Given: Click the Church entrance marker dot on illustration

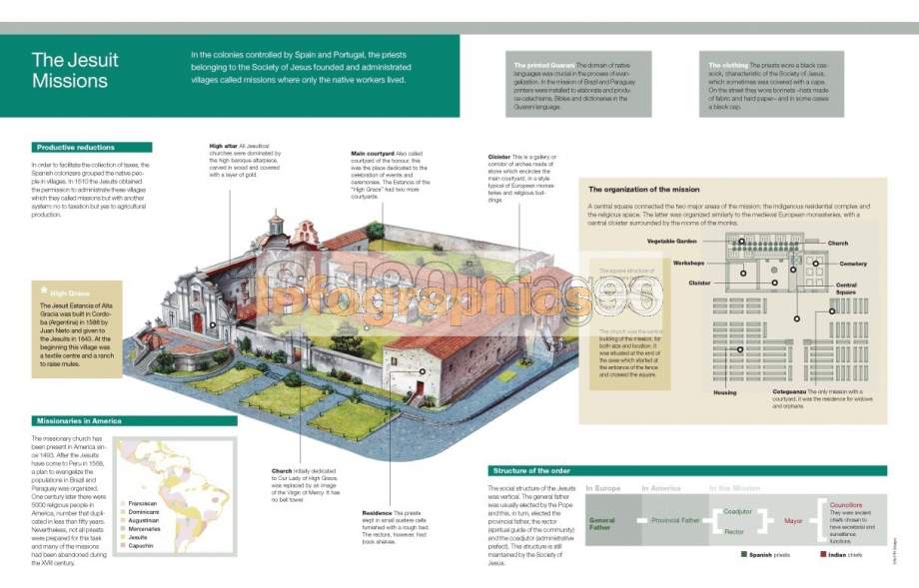Looking at the screenshot, I should tap(213, 324).
